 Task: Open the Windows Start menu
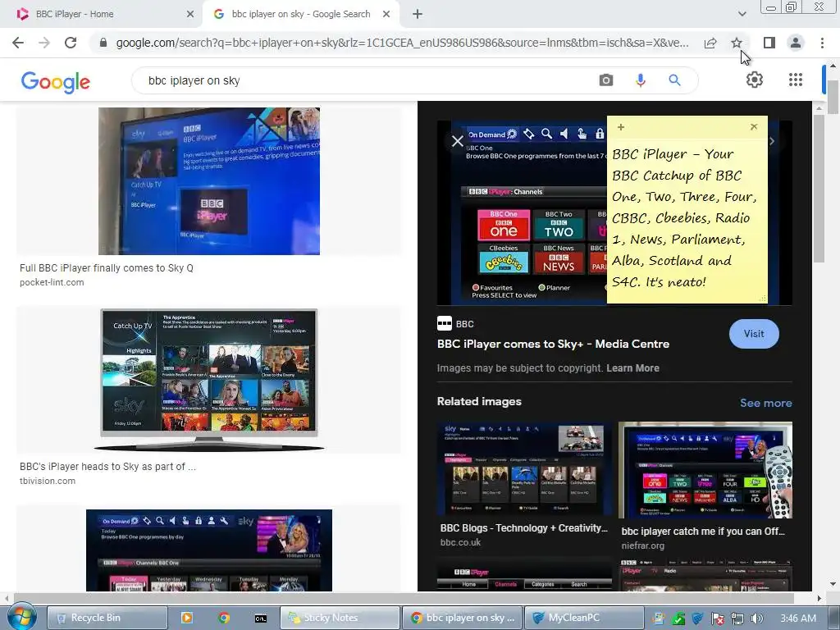pyautogui.click(x=21, y=617)
